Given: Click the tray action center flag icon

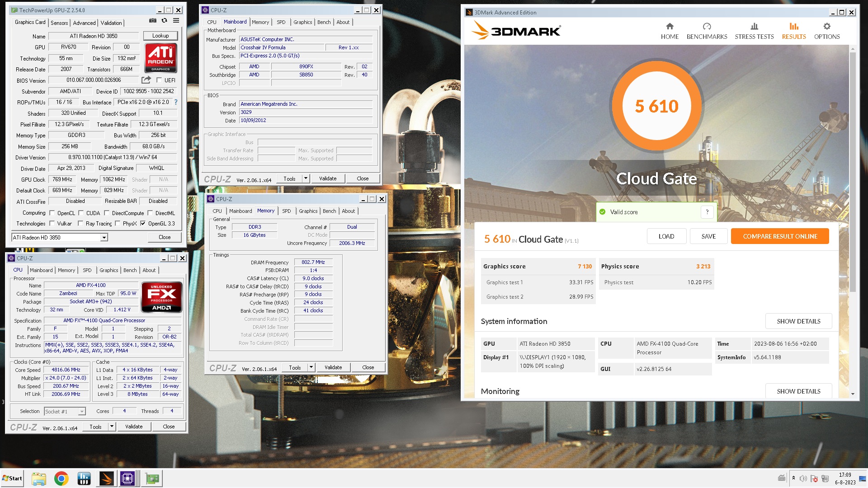Looking at the screenshot, I should [x=814, y=479].
